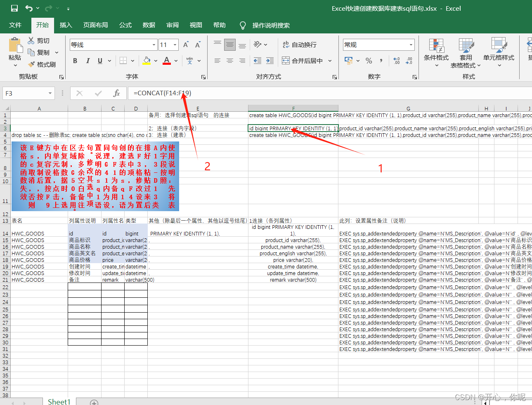Expand the Merge and Center dropdown arrow
Viewport: 532px width, 405px height.
330,61
